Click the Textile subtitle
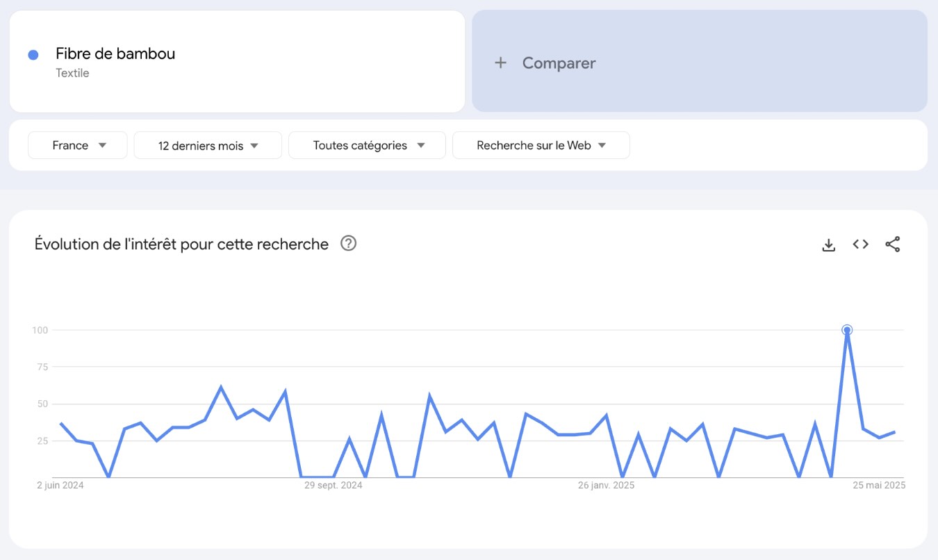Screen dimensions: 938x560 72,73
